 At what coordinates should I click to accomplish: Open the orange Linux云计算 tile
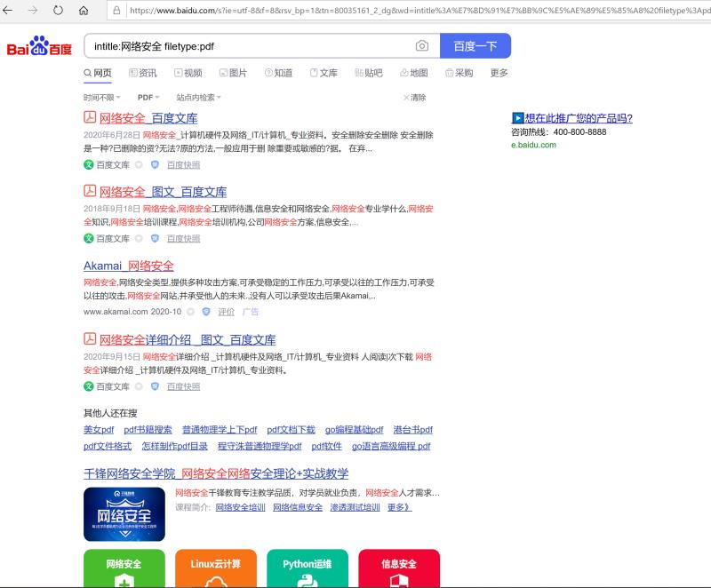216,568
